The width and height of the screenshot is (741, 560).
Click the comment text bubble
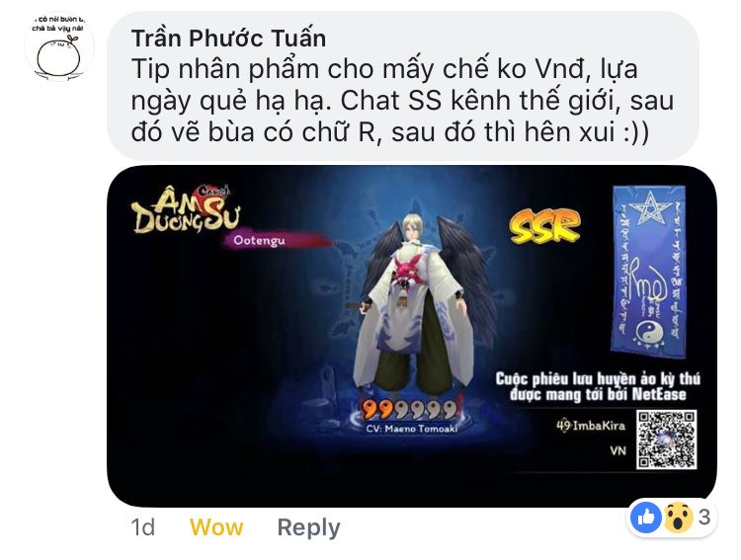403,86
